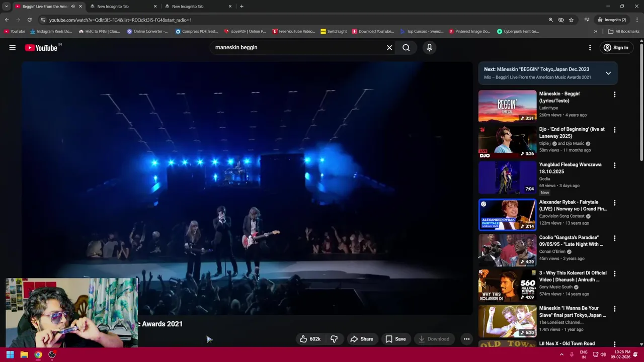Go to the YouTube home logo
The height and width of the screenshot is (362, 644).
41,48
